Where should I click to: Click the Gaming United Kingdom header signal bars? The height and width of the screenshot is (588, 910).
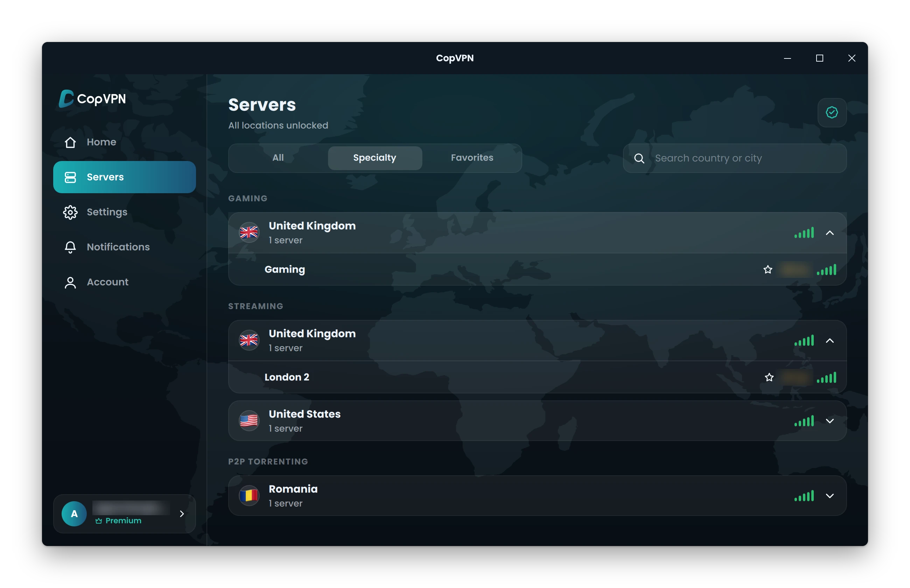[804, 232]
